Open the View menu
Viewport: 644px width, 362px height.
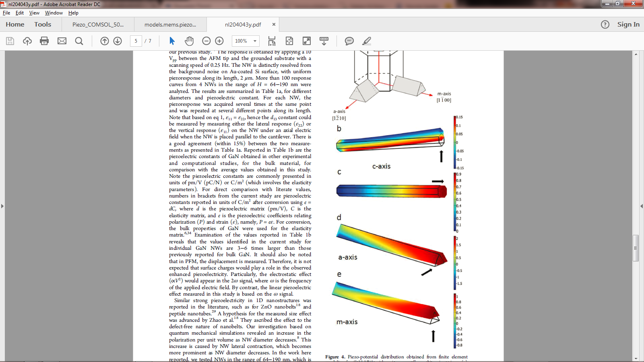coord(34,13)
